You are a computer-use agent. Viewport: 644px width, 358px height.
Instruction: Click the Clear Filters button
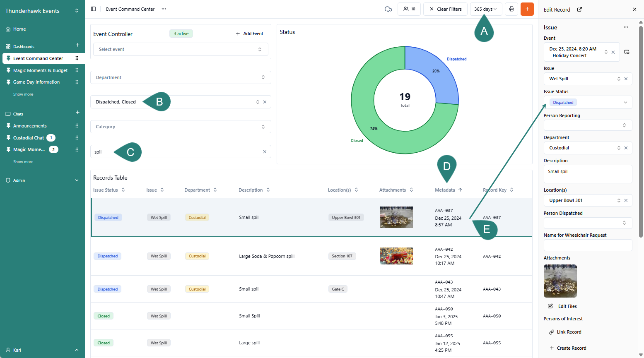click(445, 9)
